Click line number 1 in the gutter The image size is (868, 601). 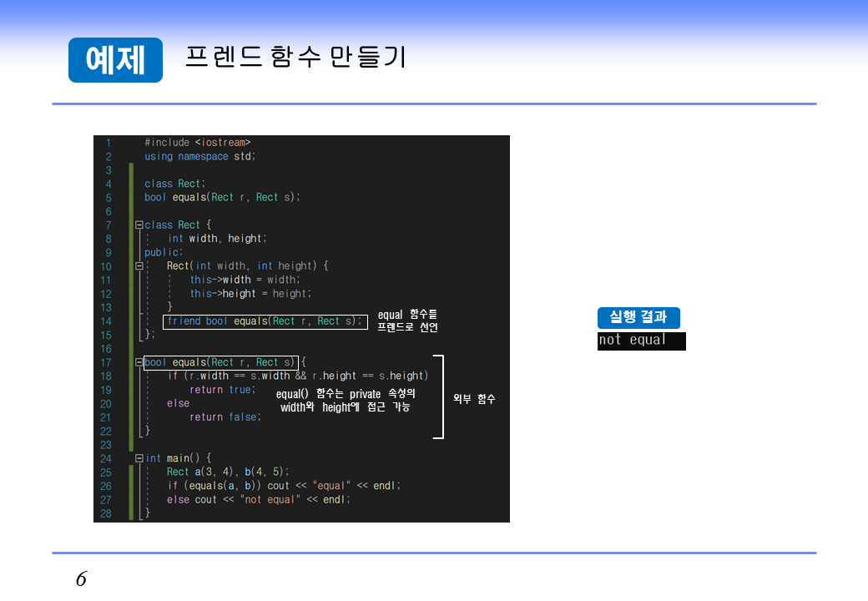coord(108,143)
